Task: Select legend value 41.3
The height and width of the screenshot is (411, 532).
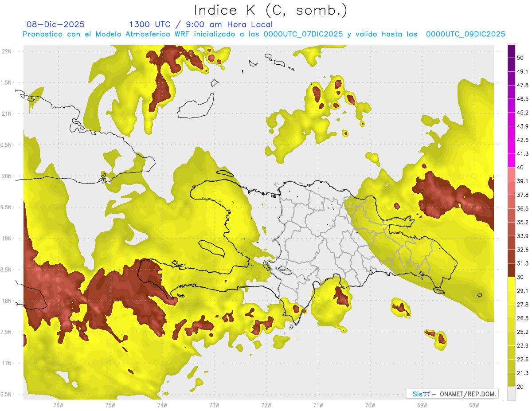Action: 522,154
